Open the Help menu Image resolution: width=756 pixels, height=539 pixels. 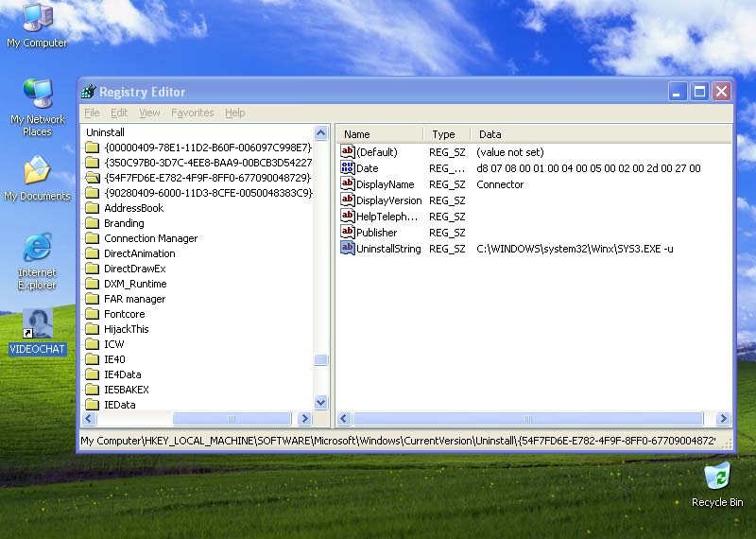(234, 113)
